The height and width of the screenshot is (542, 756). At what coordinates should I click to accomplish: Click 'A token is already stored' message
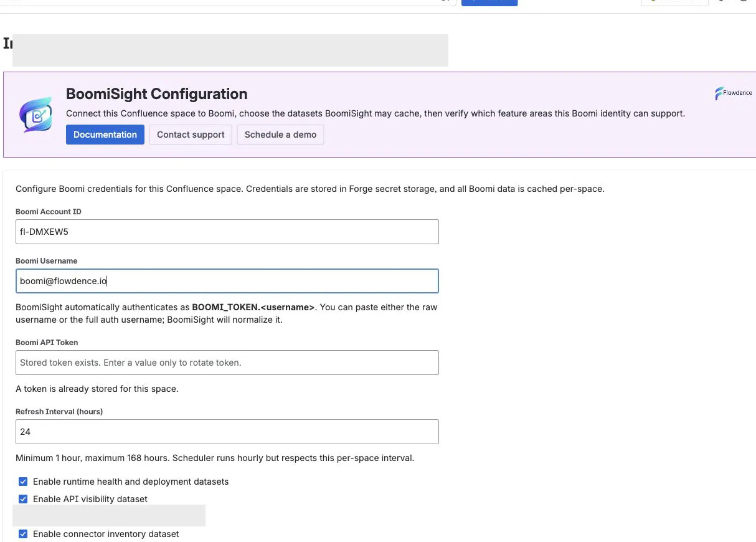click(x=97, y=389)
